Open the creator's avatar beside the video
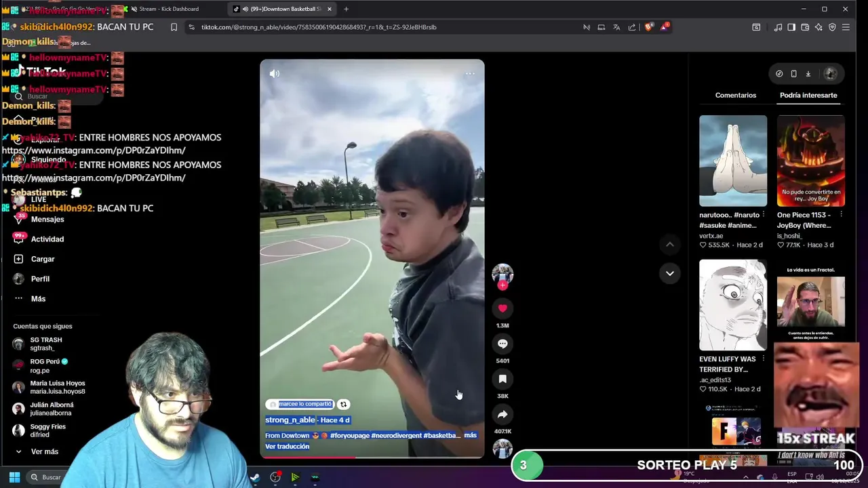868x488 pixels. [x=502, y=273]
